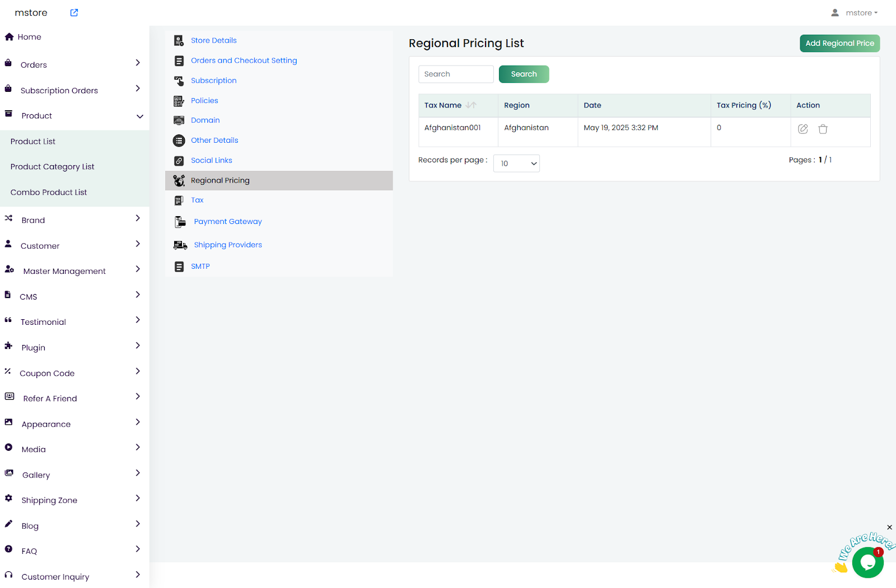Click the Payment Gateway icon
Viewport: 896px width, 588px height.
tap(180, 222)
